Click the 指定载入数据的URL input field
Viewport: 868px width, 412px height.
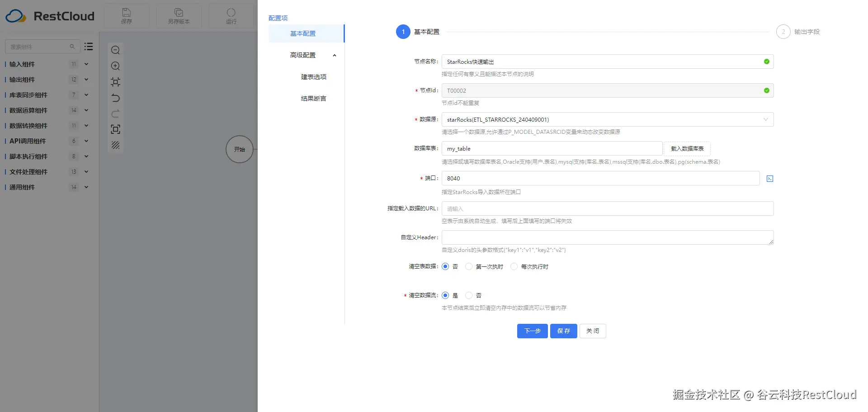(608, 208)
